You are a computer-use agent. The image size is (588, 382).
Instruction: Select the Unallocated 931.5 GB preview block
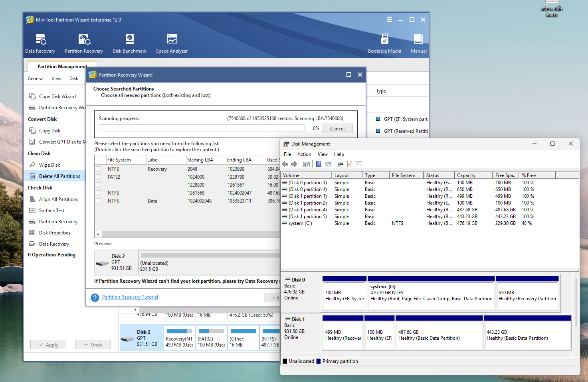[x=209, y=262]
